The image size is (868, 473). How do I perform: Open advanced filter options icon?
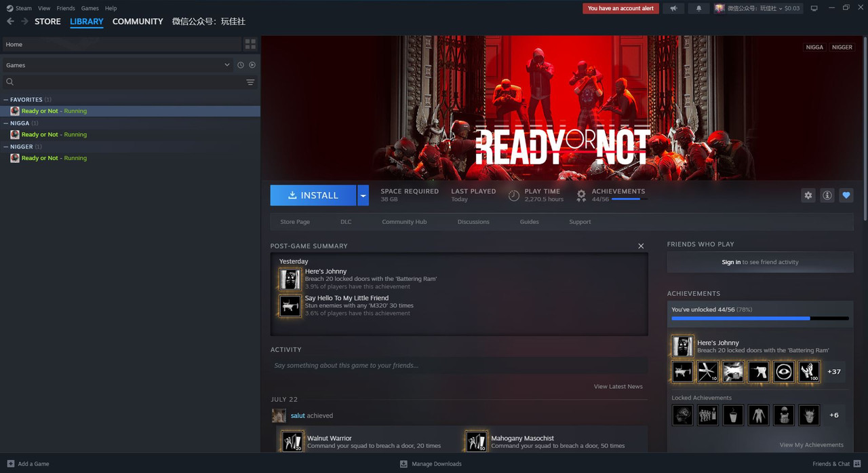[250, 82]
